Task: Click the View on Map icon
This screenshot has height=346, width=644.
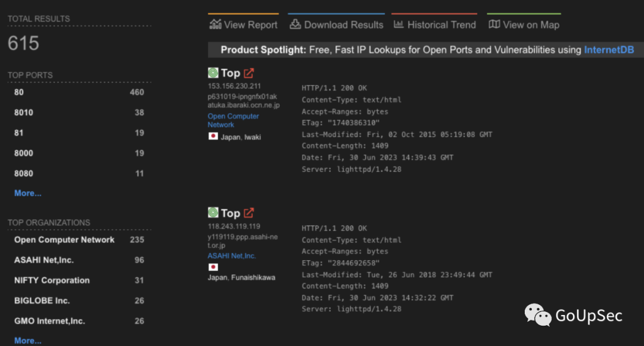Action: (494, 24)
